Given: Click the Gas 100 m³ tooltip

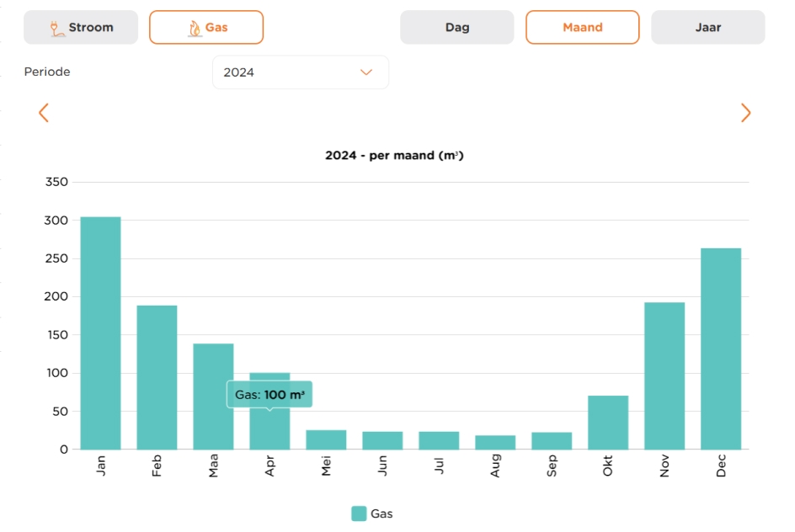Looking at the screenshot, I should (269, 394).
